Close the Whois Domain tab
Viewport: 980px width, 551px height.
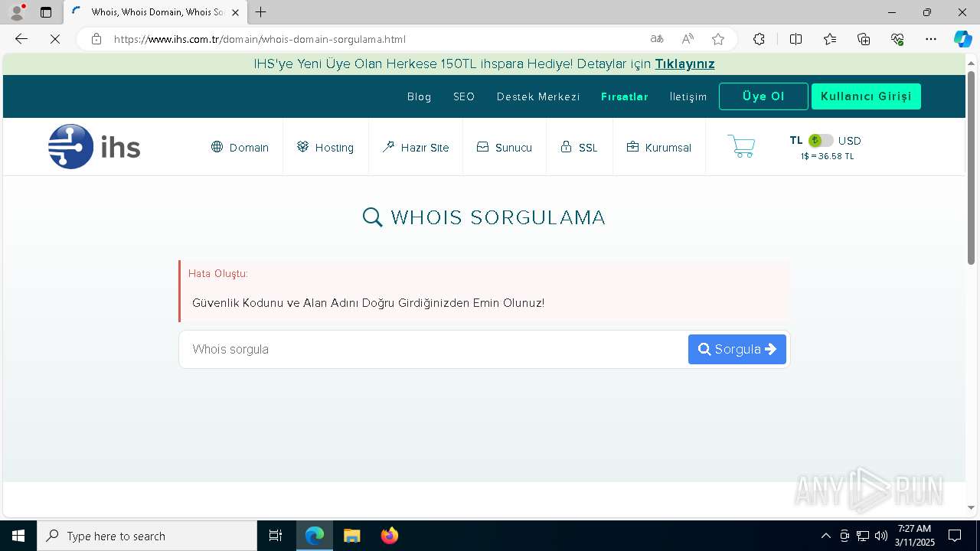tap(235, 12)
